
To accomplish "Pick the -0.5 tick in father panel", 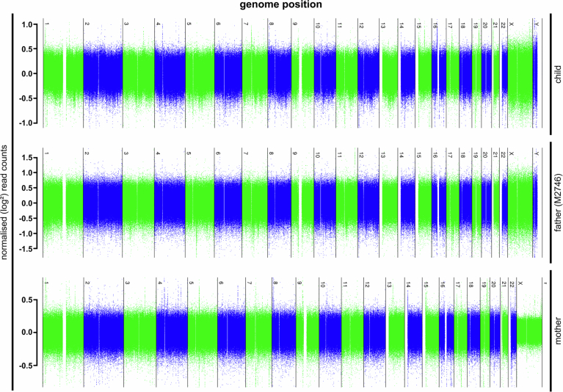I will (x=26, y=219).
